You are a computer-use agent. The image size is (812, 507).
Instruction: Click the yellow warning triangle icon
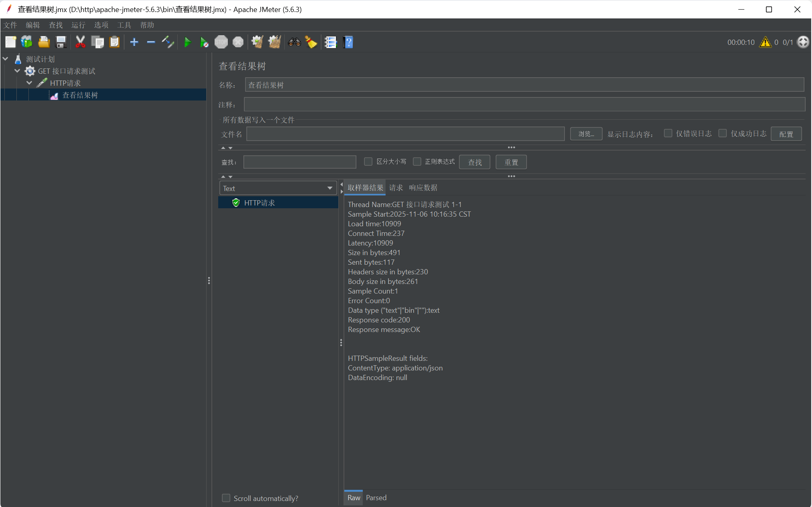(765, 42)
